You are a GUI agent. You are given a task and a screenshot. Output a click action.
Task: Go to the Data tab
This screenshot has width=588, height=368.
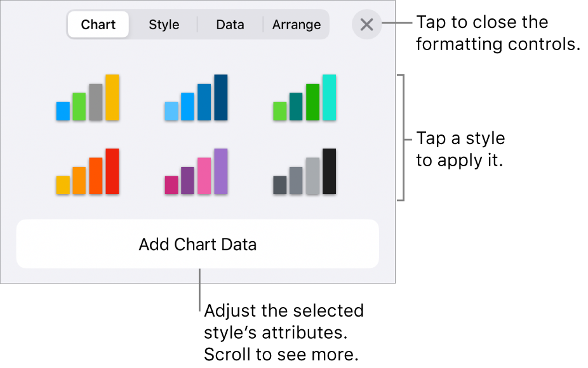230,25
